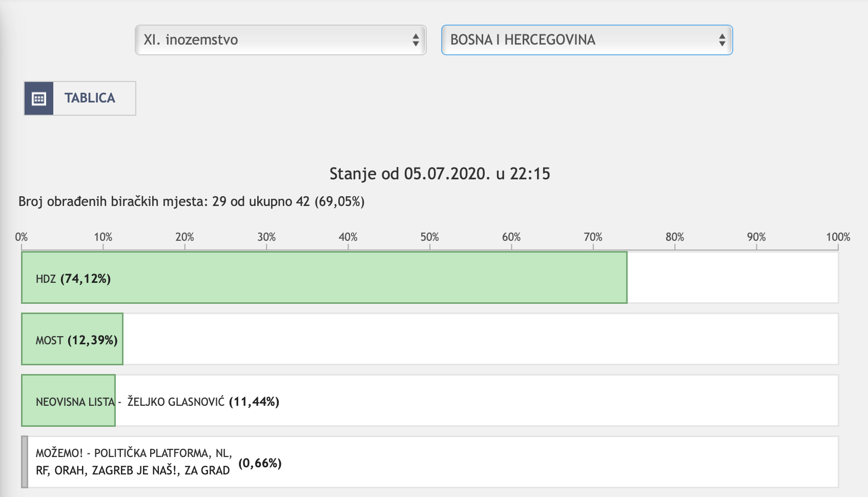
Task: Click the NEOVISNA LISTA result bar
Action: (68, 400)
